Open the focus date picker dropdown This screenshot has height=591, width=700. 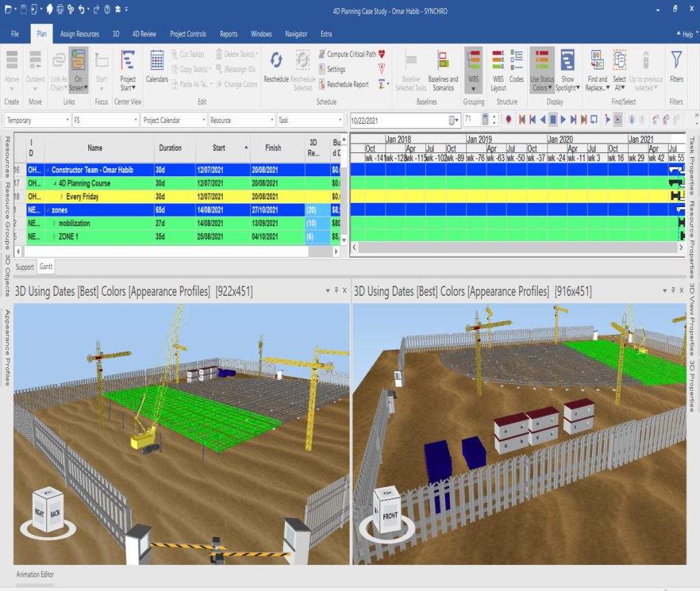[x=454, y=120]
